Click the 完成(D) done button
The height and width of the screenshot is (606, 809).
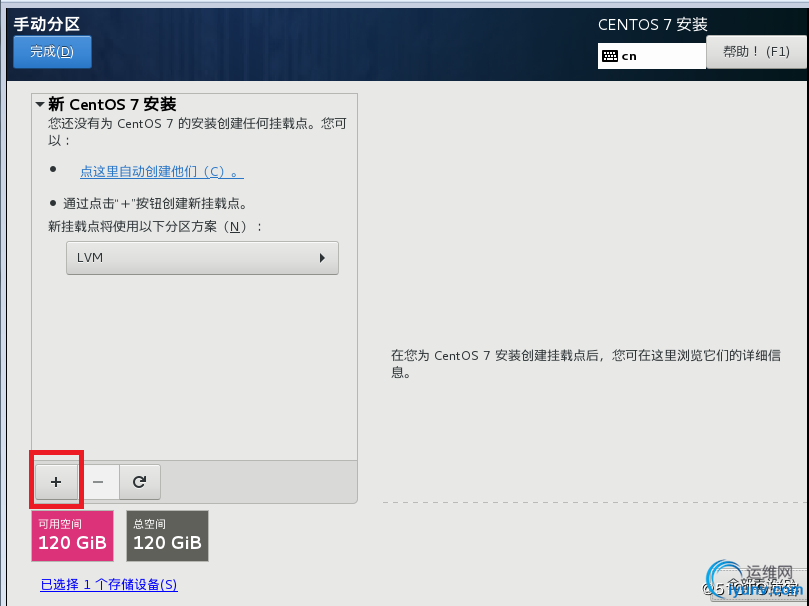click(52, 52)
